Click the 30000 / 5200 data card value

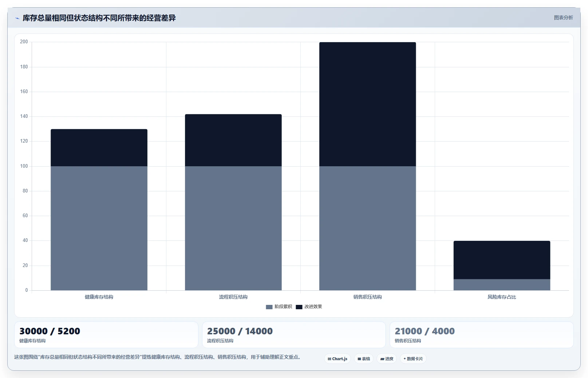(x=50, y=331)
